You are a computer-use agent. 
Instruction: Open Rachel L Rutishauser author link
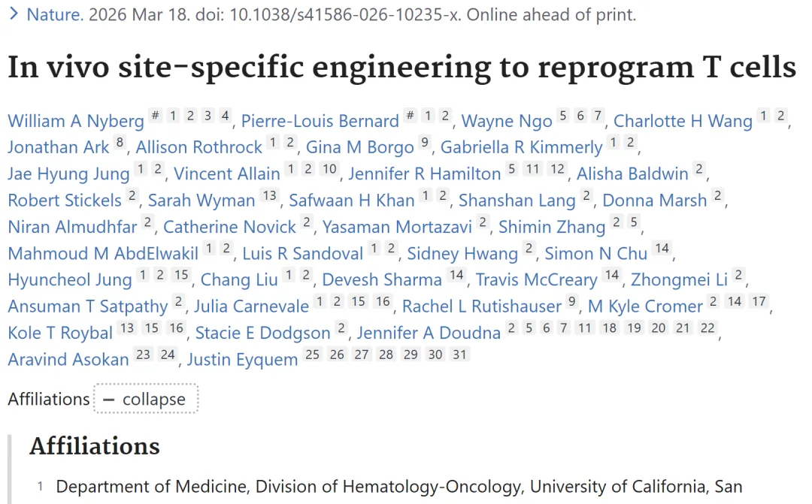point(482,306)
